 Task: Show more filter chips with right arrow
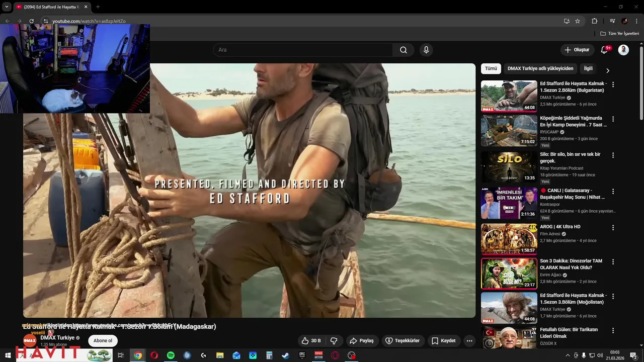pyautogui.click(x=607, y=70)
